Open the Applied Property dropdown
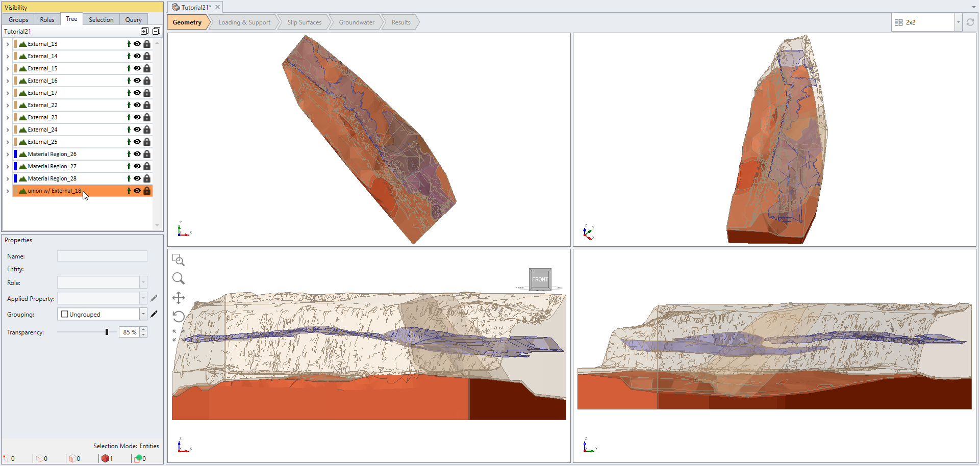Screen dimensions: 980x466 tap(143, 298)
